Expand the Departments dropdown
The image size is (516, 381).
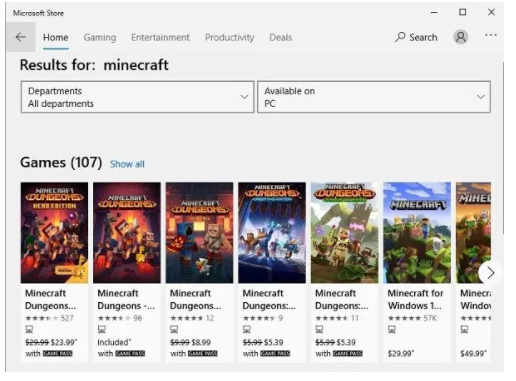click(137, 97)
